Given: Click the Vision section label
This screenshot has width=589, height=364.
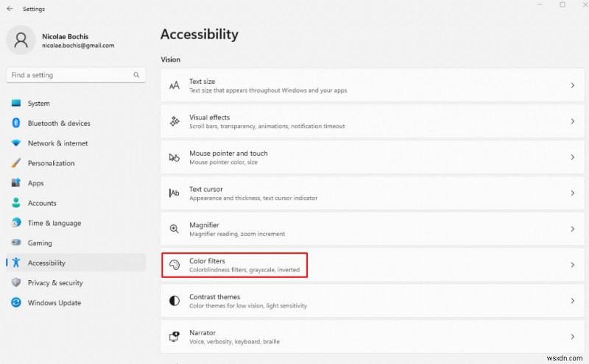Looking at the screenshot, I should [x=171, y=60].
